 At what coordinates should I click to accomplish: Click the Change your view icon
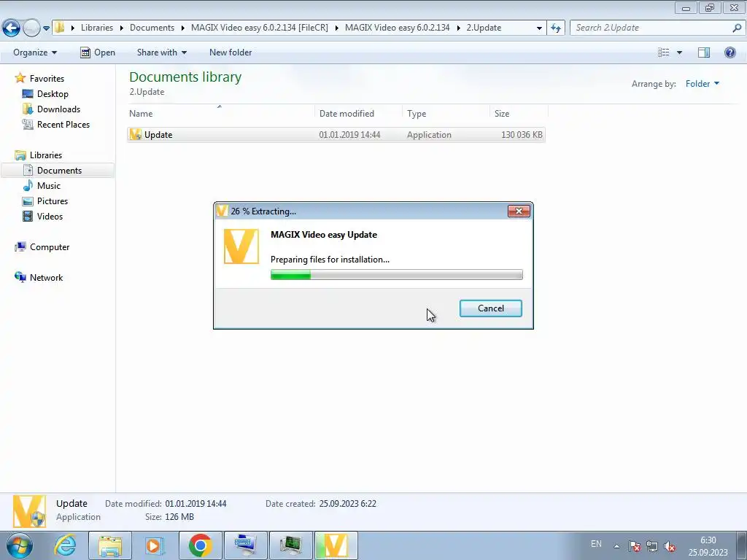(664, 52)
